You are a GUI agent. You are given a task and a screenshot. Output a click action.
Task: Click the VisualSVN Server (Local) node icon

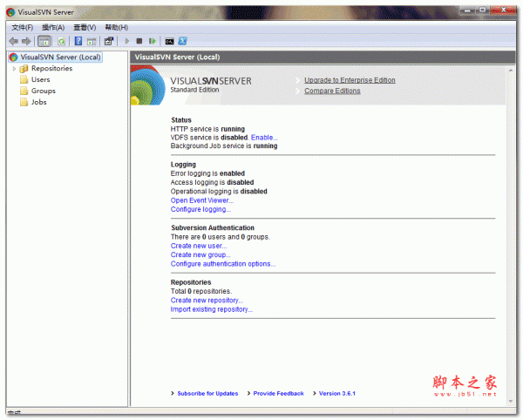(x=14, y=58)
